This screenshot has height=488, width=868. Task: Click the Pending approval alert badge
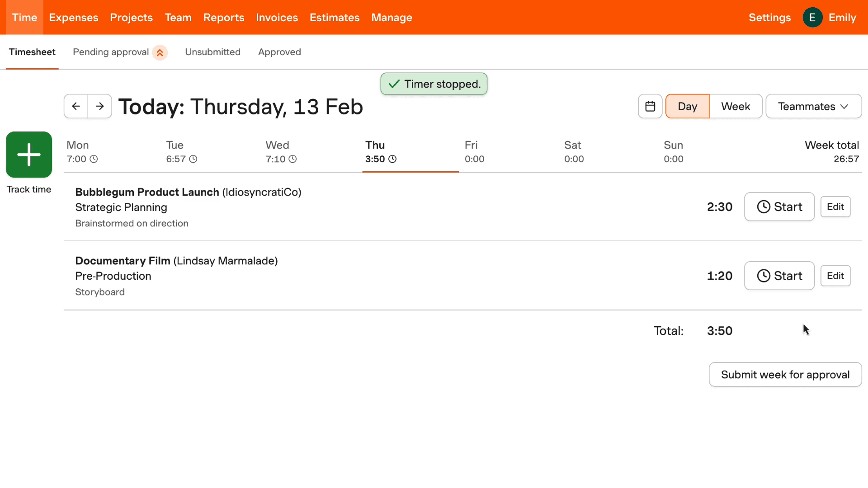160,52
